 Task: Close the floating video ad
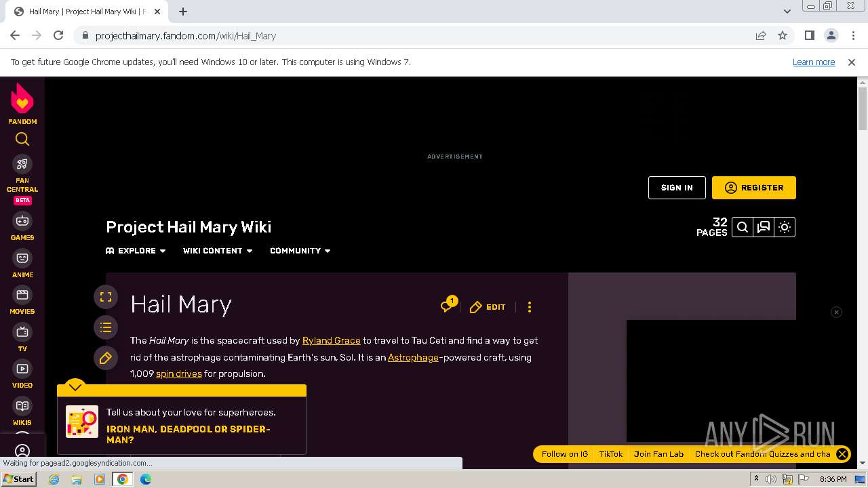pyautogui.click(x=836, y=312)
